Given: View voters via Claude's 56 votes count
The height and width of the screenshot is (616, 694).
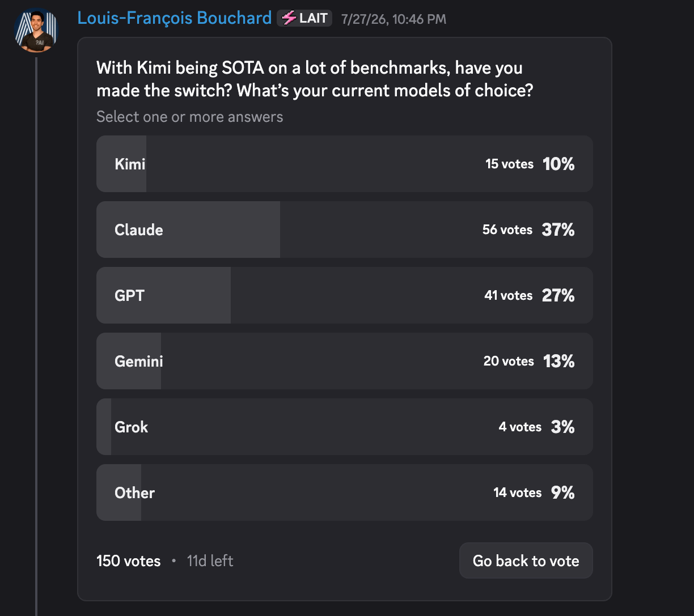Looking at the screenshot, I should [x=507, y=230].
